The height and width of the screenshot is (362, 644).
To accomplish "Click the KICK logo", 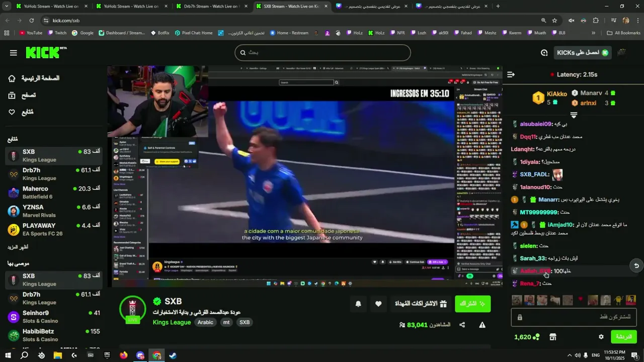I will [x=46, y=52].
